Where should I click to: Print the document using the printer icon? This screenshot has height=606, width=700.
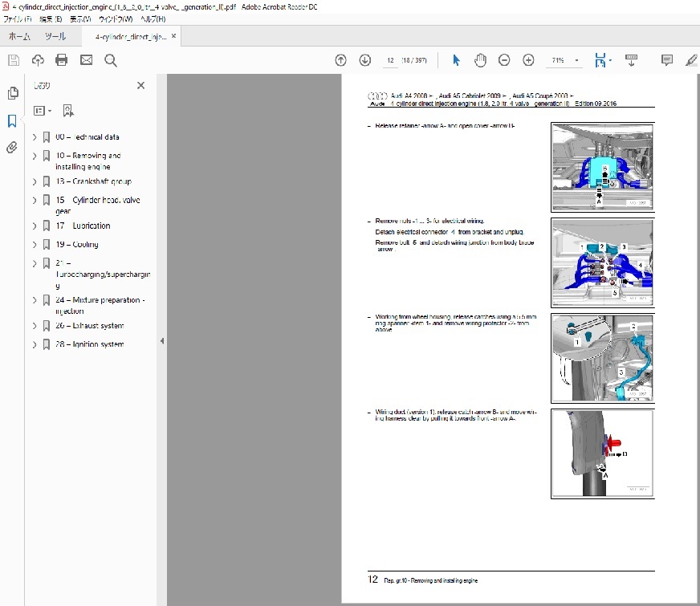pyautogui.click(x=62, y=60)
